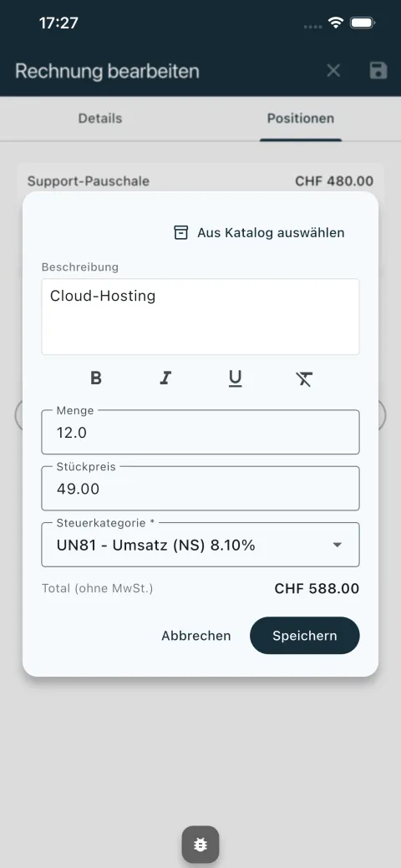This screenshot has width=401, height=868.
Task: Toggle bold formatting in description toolbar
Action: click(x=96, y=378)
